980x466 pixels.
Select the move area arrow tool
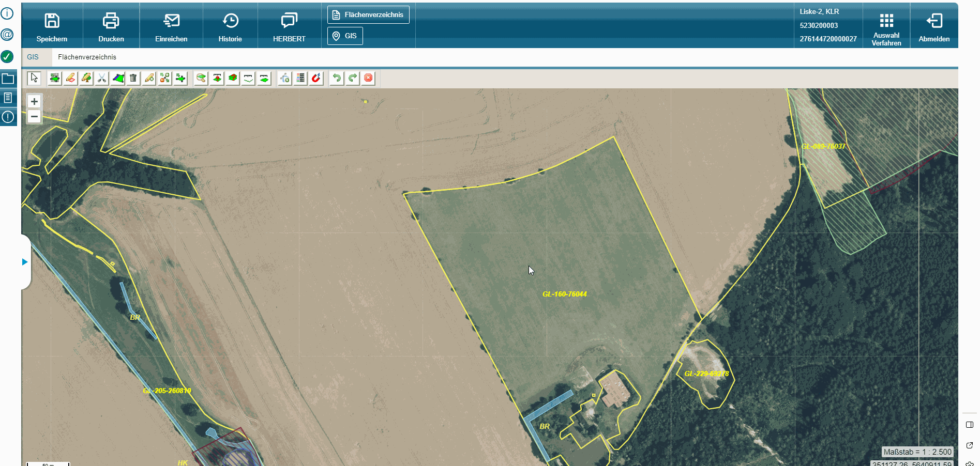coord(180,78)
